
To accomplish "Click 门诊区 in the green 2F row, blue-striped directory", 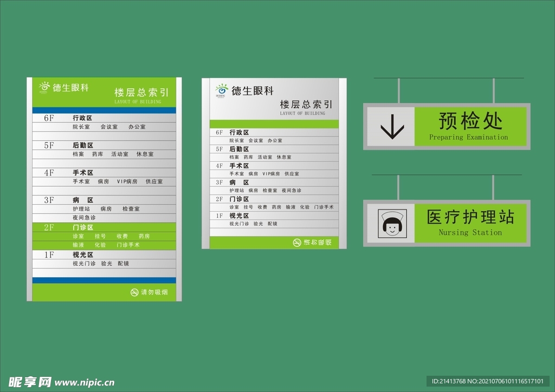I will point(83,227).
